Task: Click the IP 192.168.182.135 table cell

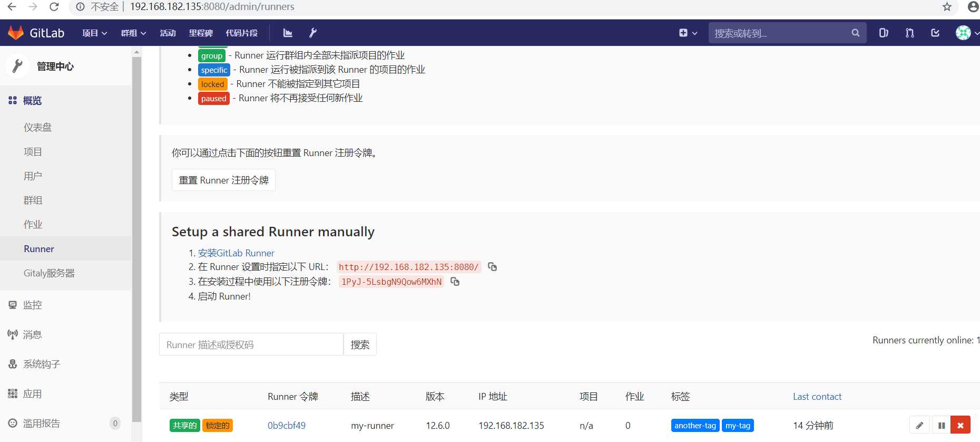Action: pyautogui.click(x=511, y=425)
